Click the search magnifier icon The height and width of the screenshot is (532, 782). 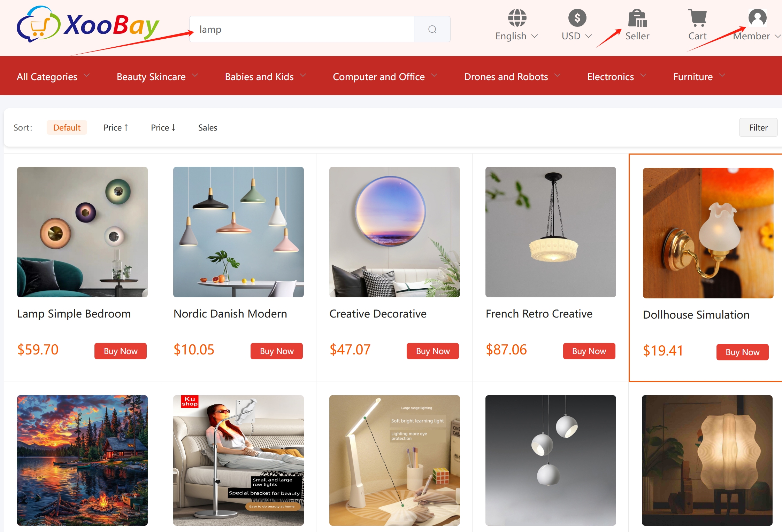coord(432,29)
